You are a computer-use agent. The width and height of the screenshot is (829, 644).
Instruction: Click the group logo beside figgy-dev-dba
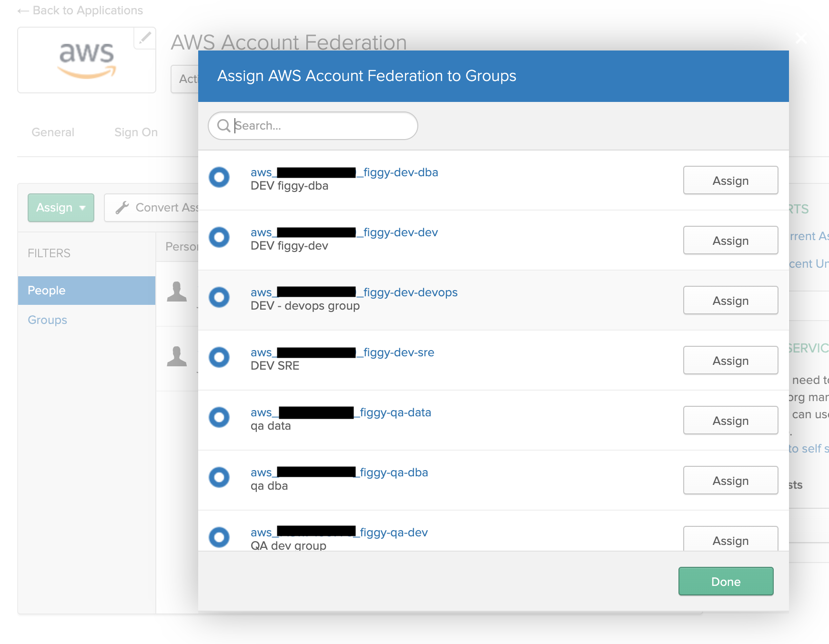click(x=219, y=179)
